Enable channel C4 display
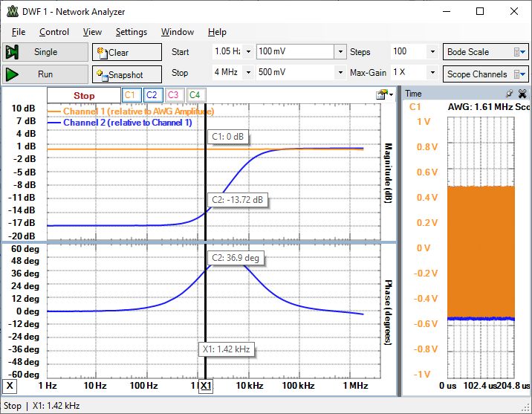Image resolution: width=532 pixels, height=414 pixels. click(195, 95)
